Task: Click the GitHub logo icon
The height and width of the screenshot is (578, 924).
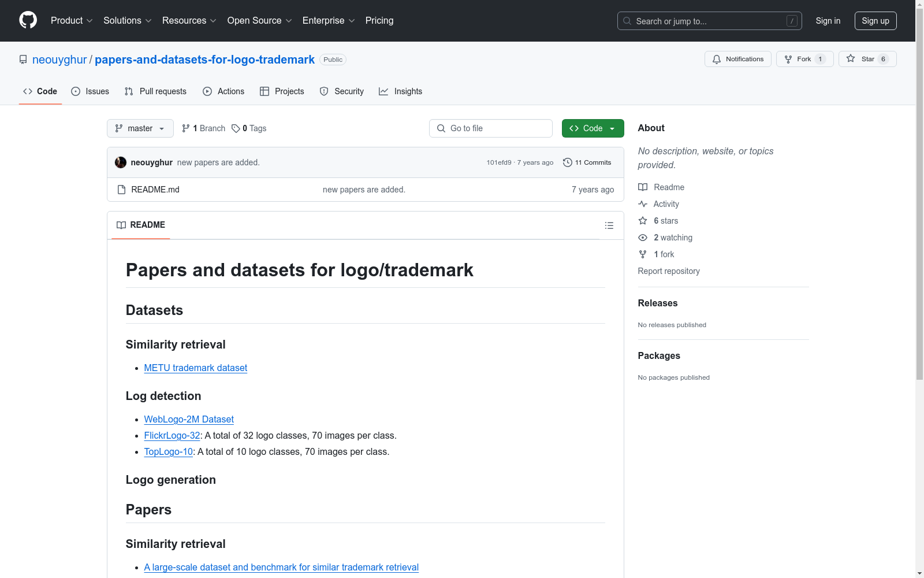Action: pyautogui.click(x=28, y=20)
